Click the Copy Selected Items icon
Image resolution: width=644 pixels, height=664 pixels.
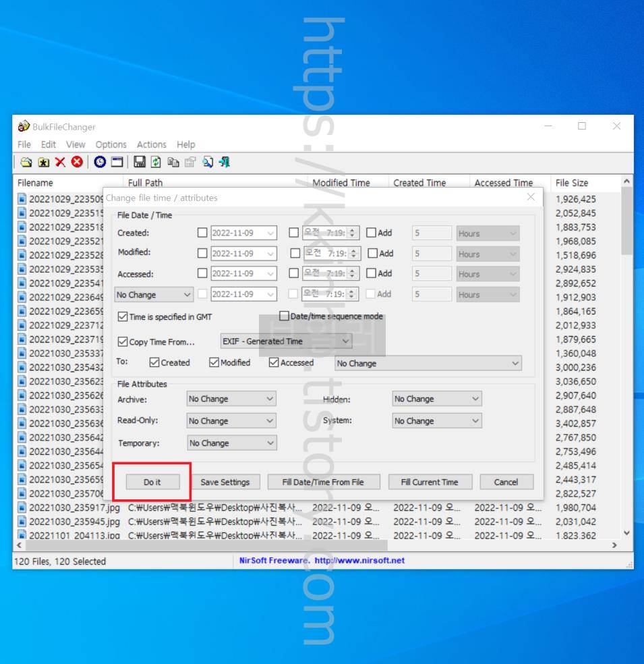[x=173, y=162]
